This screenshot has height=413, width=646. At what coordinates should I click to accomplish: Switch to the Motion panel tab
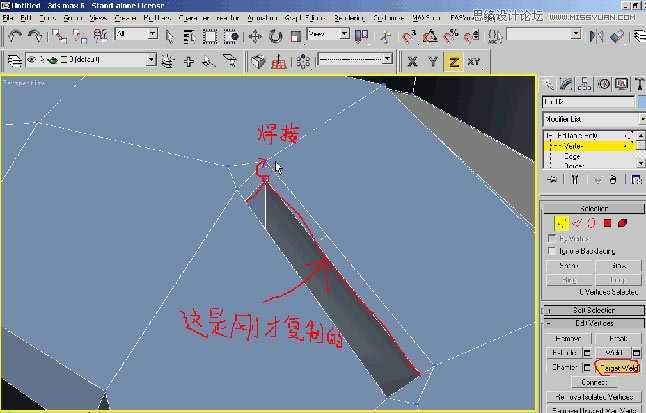click(604, 84)
